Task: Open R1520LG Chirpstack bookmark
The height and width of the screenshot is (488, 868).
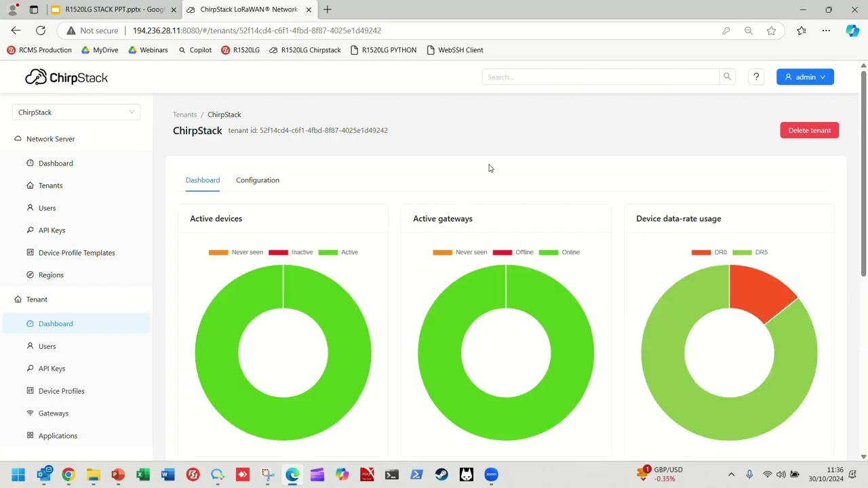Action: click(x=305, y=50)
